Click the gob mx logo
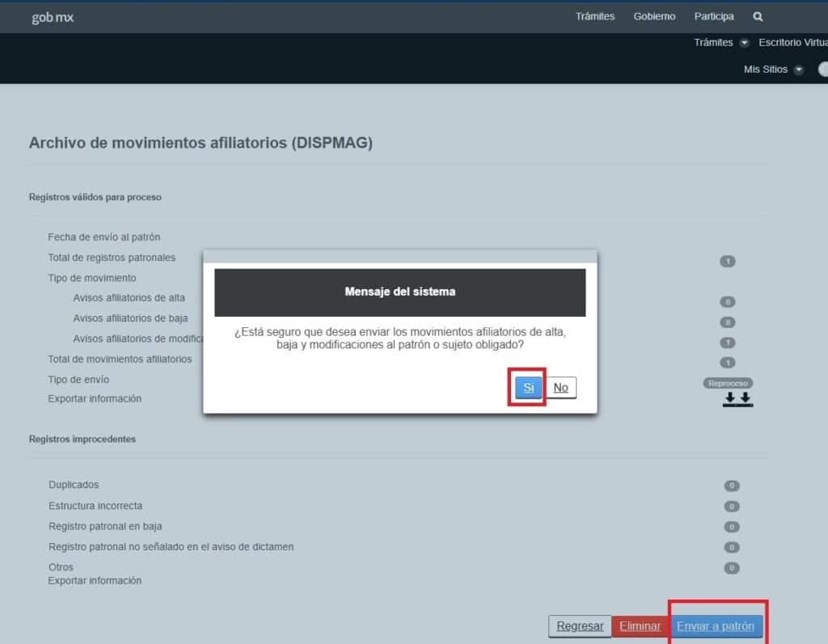 53,18
